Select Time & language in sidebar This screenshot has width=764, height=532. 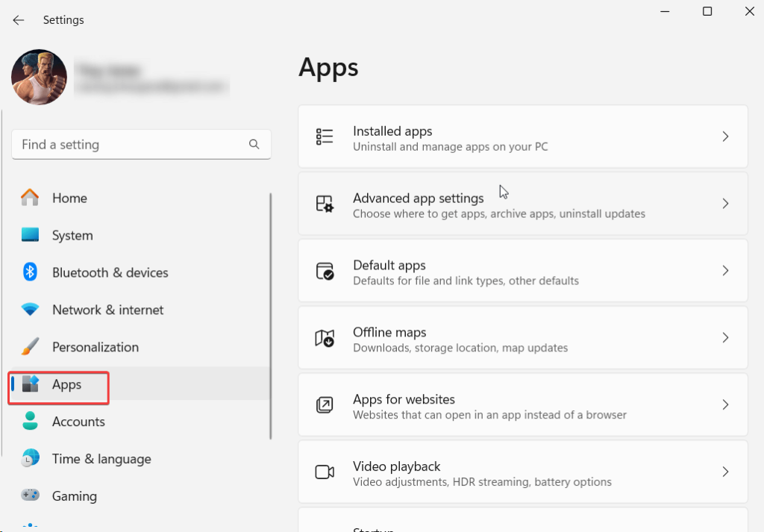tap(101, 459)
